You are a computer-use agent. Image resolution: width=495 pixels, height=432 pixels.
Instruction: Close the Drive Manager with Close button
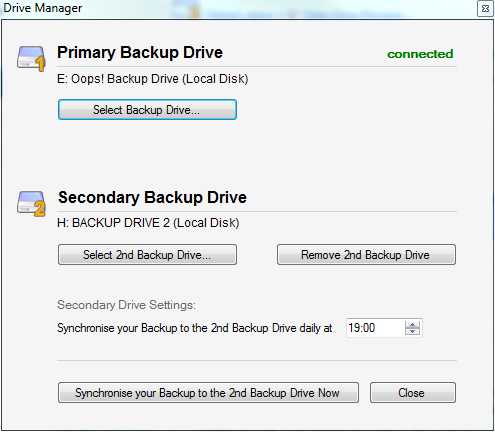click(413, 393)
